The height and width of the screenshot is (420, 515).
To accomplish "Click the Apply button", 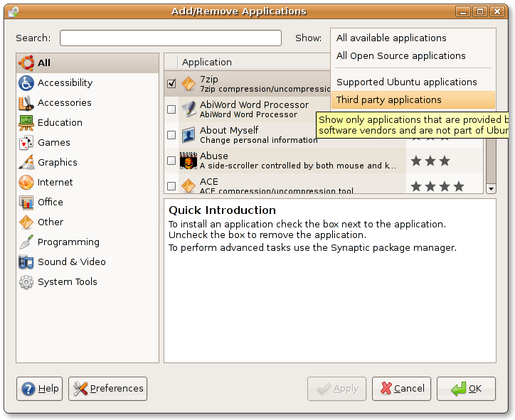I will tap(336, 389).
